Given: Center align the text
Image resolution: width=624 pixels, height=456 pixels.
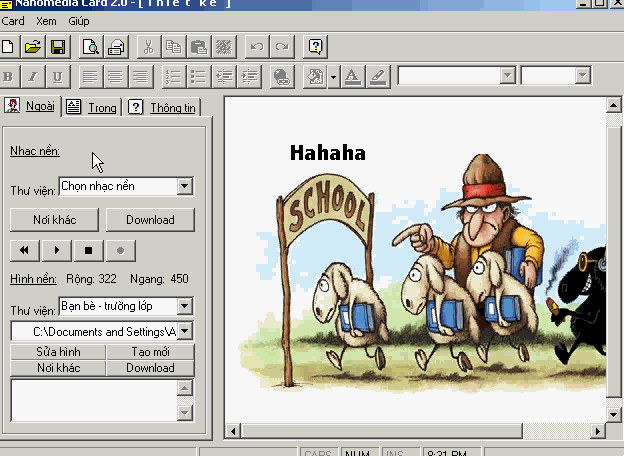Looking at the screenshot, I should pos(116,76).
